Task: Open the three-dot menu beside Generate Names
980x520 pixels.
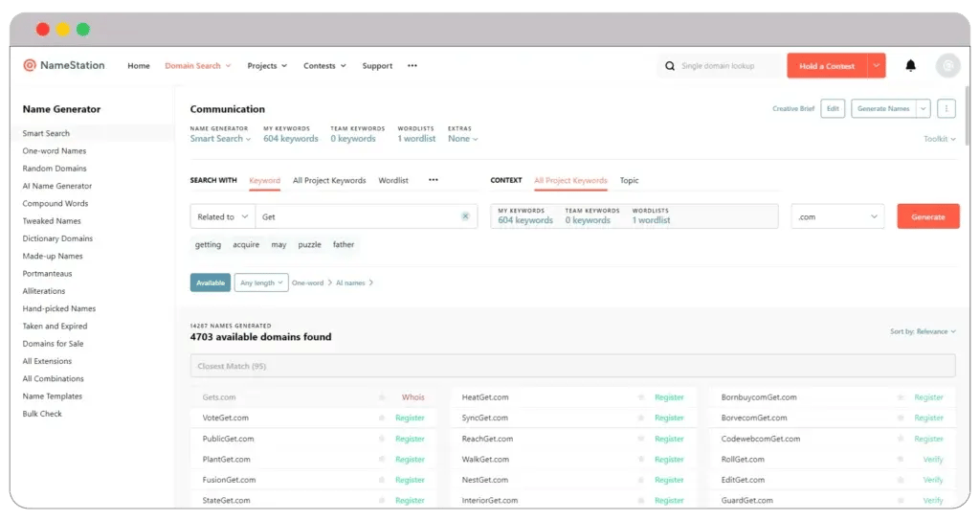Action: click(946, 108)
